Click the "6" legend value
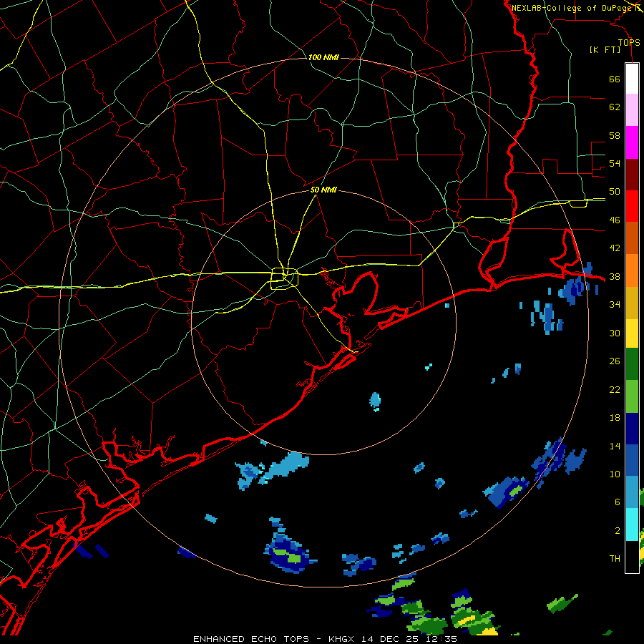The height and width of the screenshot is (644, 644). click(617, 502)
